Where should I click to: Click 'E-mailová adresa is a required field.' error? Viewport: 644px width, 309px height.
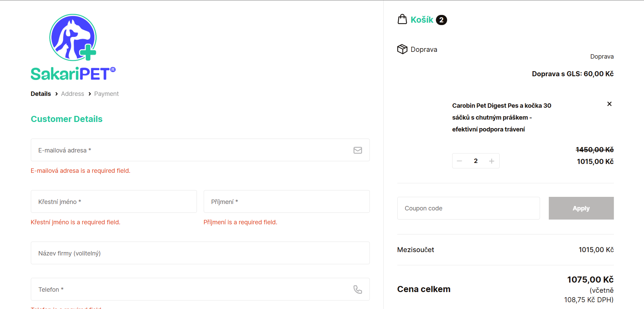pos(81,171)
